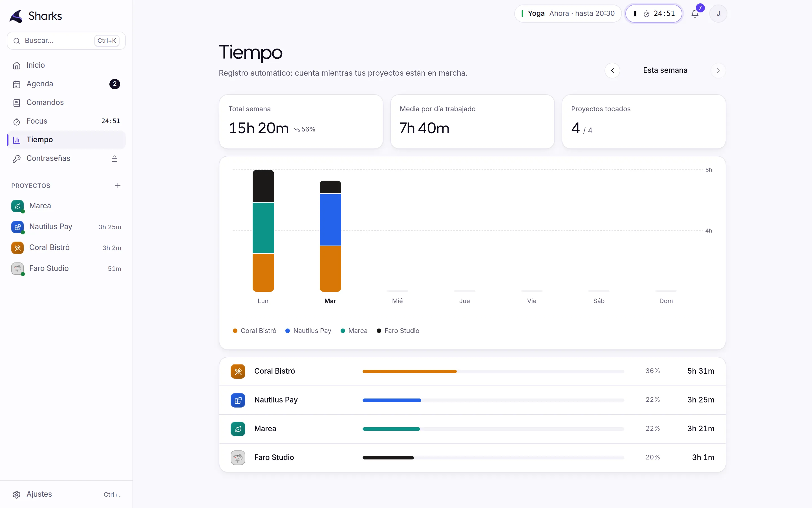Click the blue Nautilus Pay segment on Mar

(330, 220)
